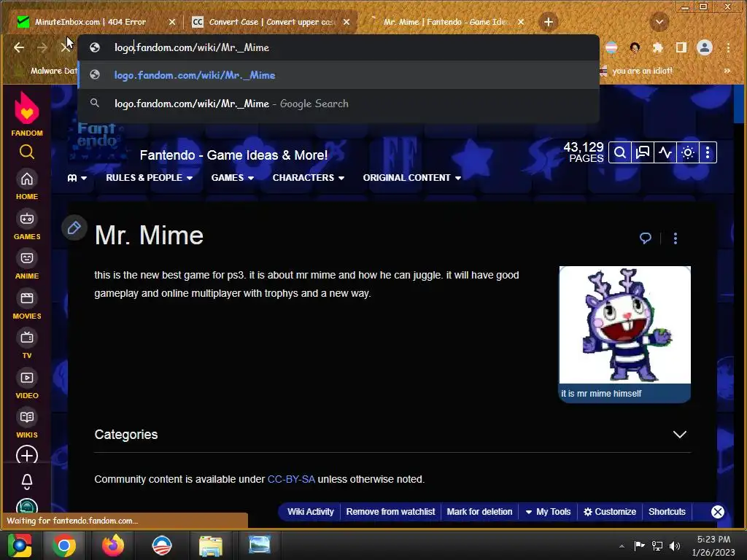This screenshot has height=560, width=747.
Task: Go to Fandom HOME in the sidebar
Action: tap(27, 185)
